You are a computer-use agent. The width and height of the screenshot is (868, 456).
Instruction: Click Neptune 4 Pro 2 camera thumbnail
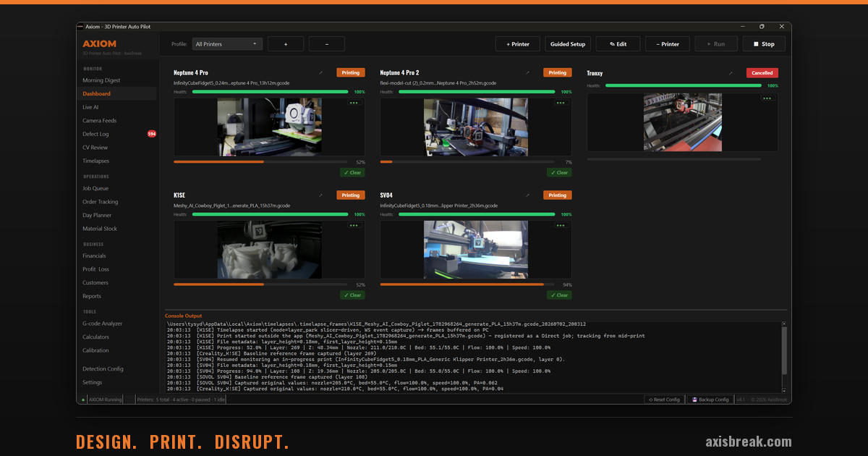pyautogui.click(x=476, y=127)
